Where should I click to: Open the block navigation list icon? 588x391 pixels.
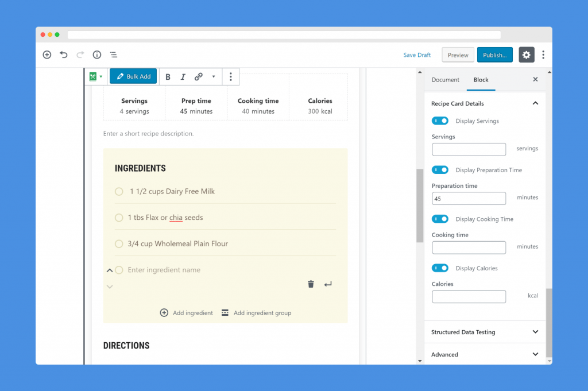point(114,55)
